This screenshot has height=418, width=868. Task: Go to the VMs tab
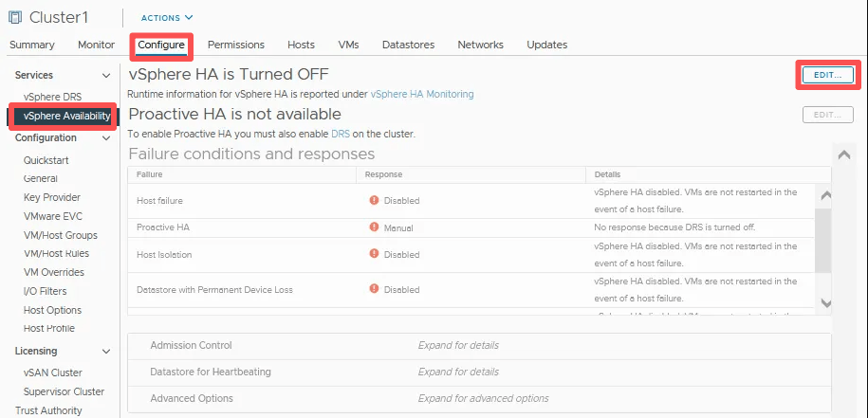pyautogui.click(x=348, y=45)
